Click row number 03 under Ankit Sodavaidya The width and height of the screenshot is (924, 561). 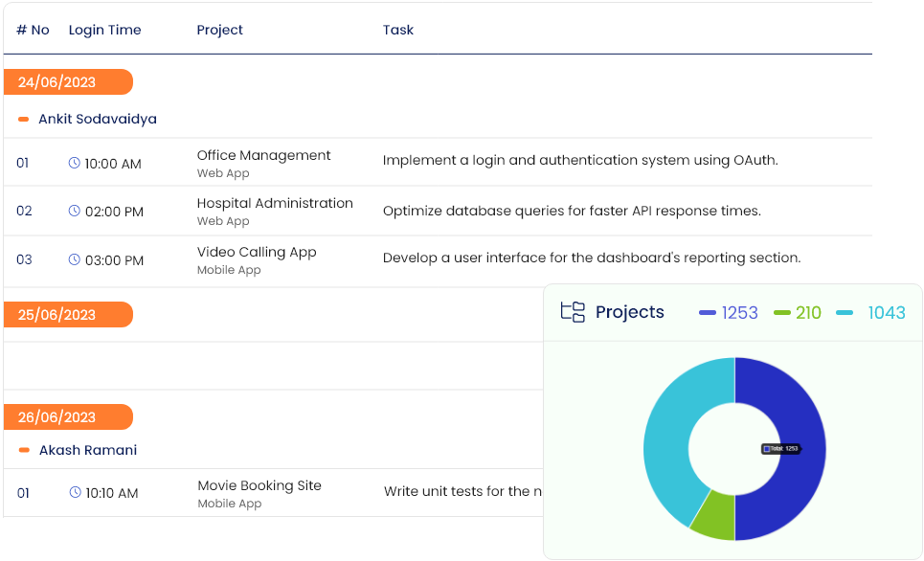(24, 259)
